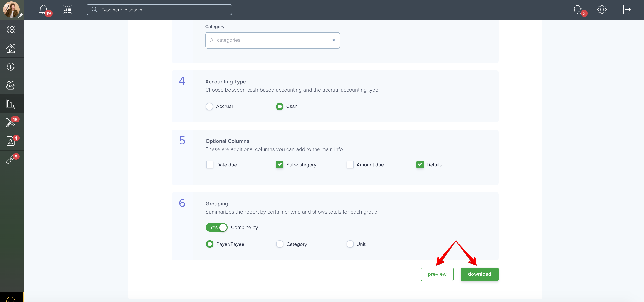The width and height of the screenshot is (644, 302).
Task: Expand the All categories dropdown
Action: click(x=272, y=40)
